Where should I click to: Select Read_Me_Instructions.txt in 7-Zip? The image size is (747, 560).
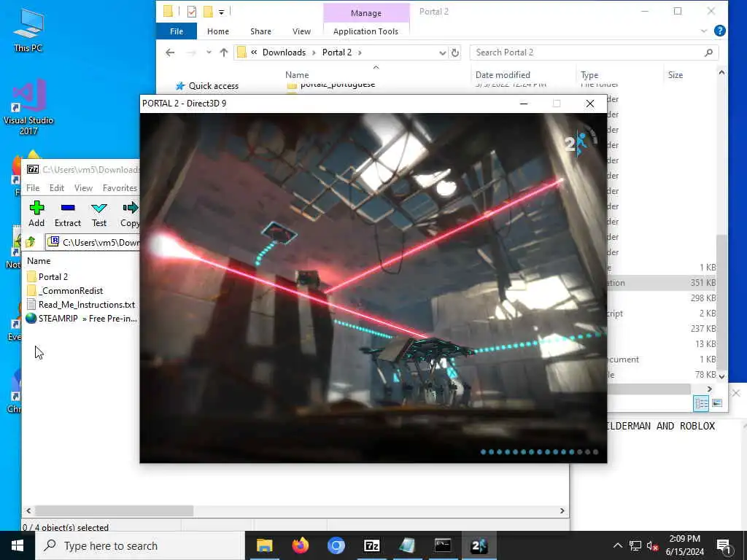coord(80,304)
